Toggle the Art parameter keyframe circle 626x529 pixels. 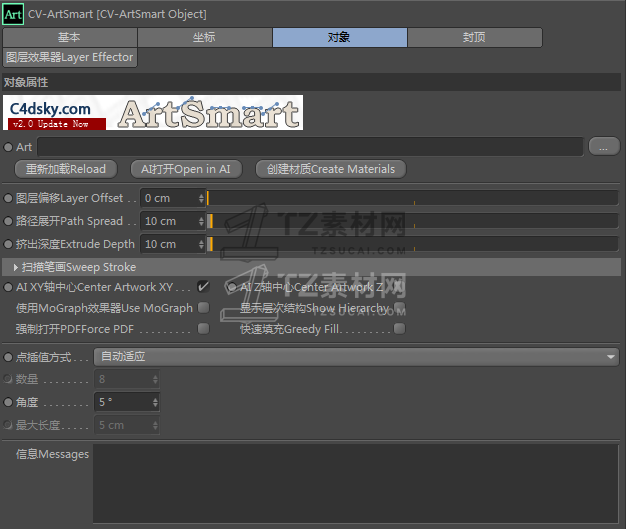(x=8, y=147)
